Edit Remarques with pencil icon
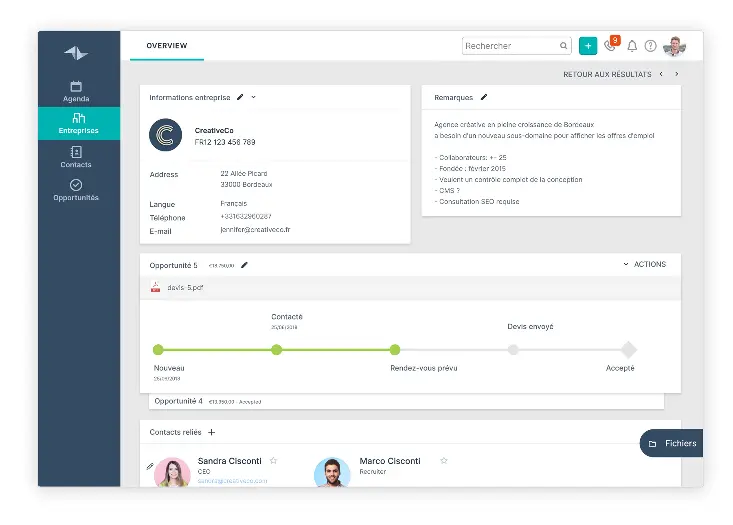Screen dimensions: 733x525 click(x=484, y=97)
